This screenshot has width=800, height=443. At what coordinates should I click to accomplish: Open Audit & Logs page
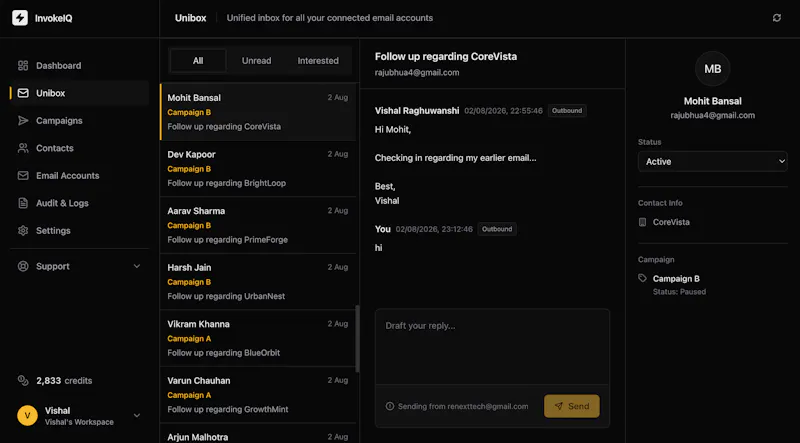pyautogui.click(x=79, y=203)
